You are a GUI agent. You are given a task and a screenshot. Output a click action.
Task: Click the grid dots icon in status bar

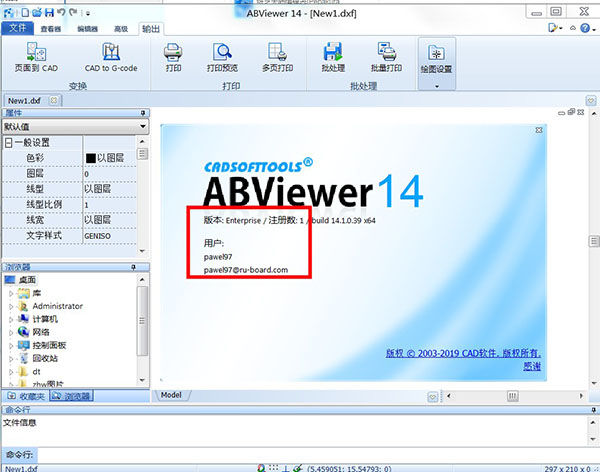click(x=273, y=468)
